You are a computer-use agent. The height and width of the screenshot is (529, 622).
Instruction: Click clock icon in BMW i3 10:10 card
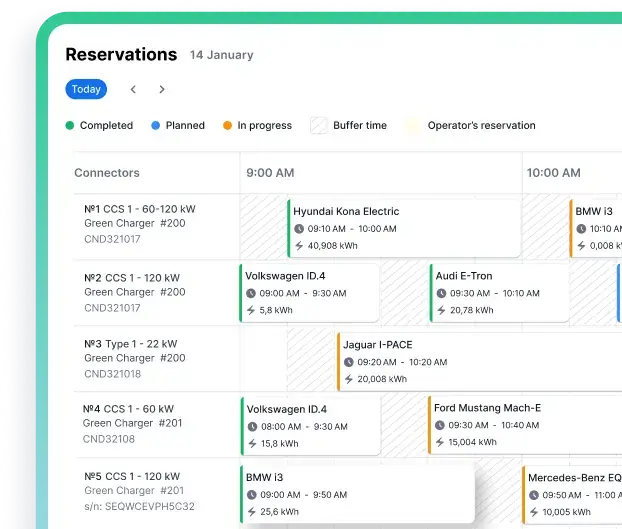581,229
